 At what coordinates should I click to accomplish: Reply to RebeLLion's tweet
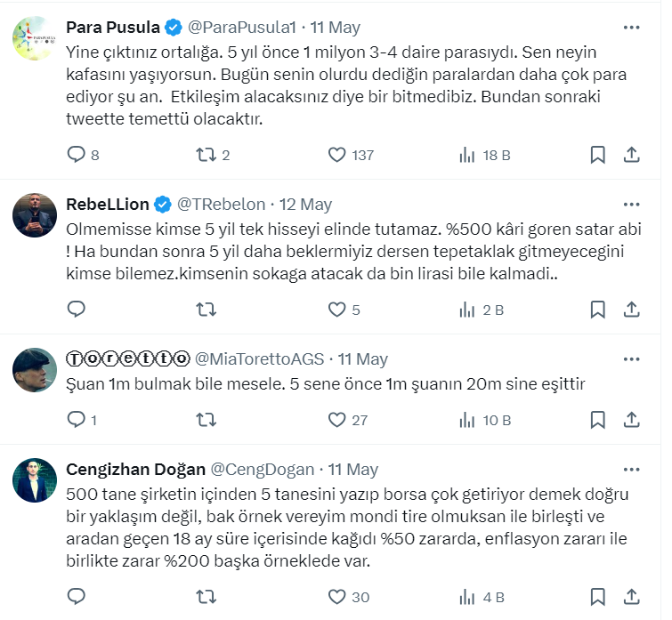[x=77, y=310]
